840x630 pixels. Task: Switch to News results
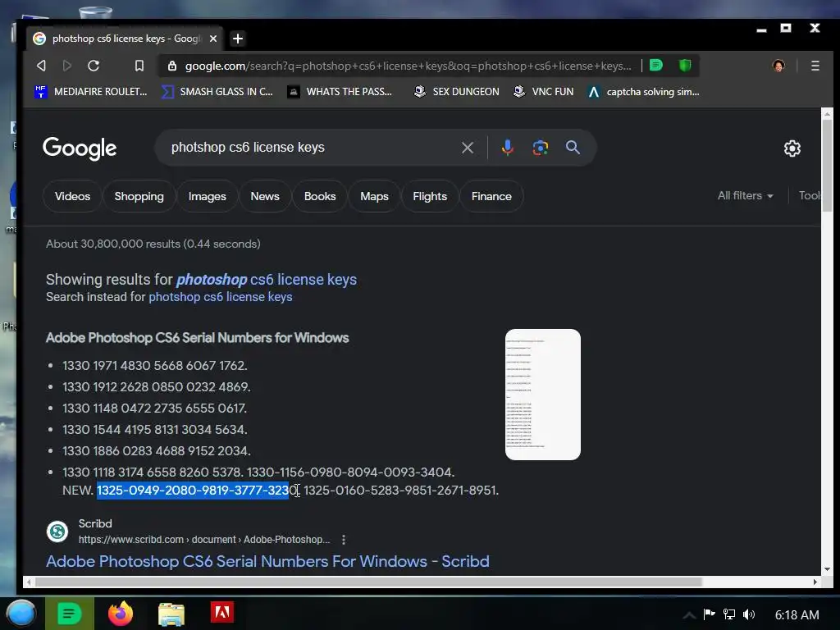pos(265,196)
